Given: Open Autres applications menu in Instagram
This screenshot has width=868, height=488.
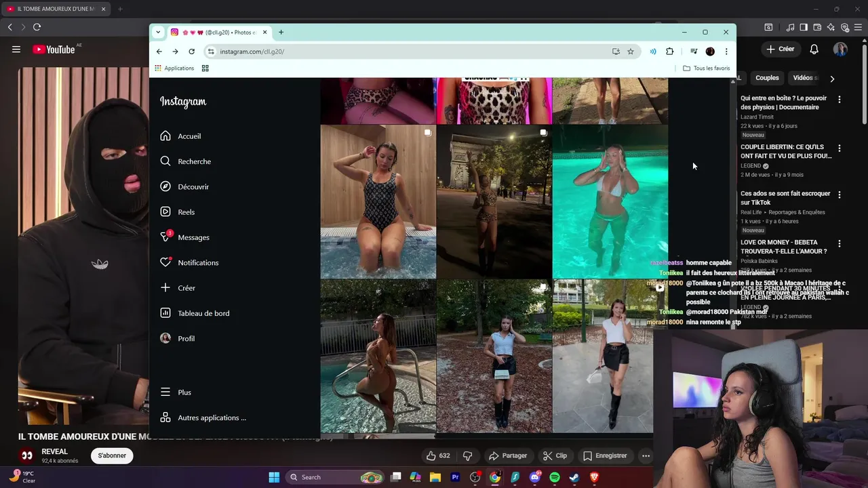Looking at the screenshot, I should coord(203,418).
